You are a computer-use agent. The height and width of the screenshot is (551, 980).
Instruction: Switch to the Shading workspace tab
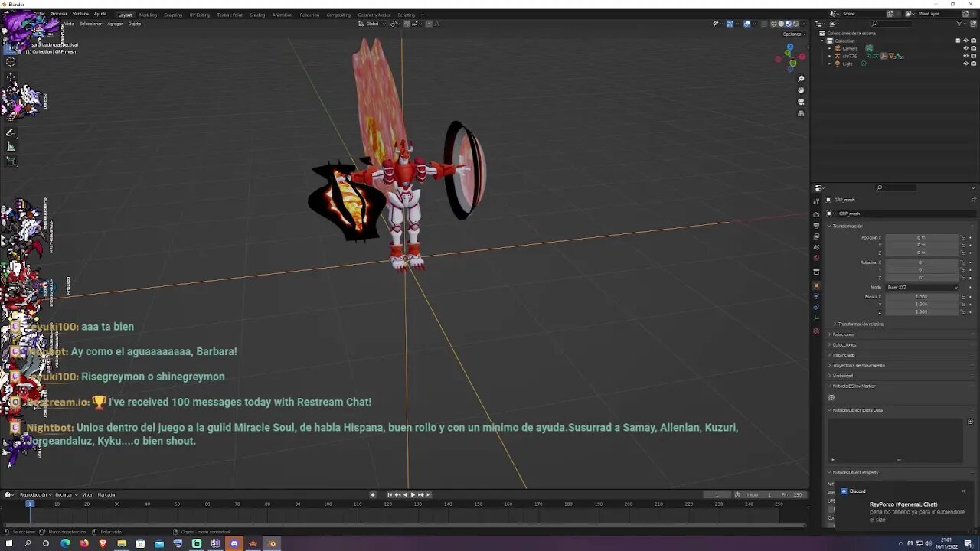(257, 15)
